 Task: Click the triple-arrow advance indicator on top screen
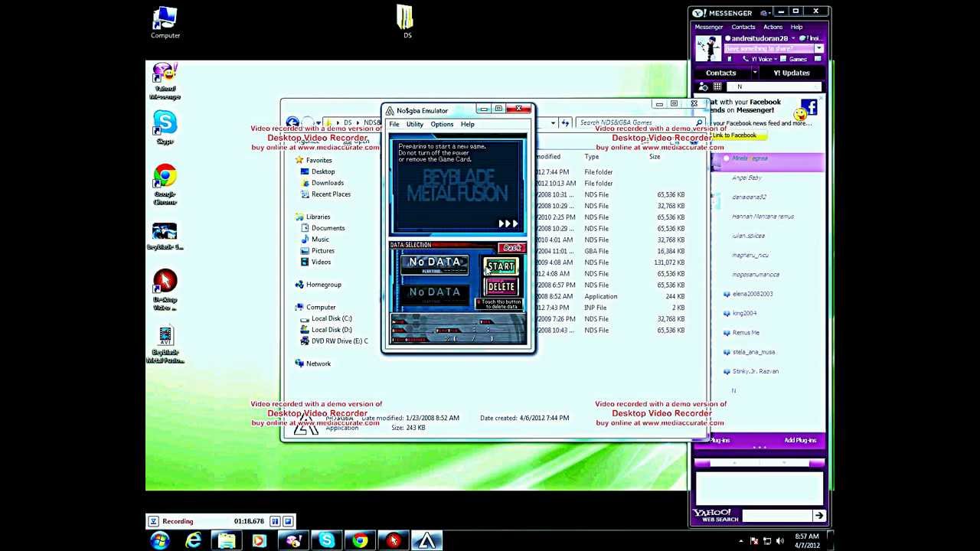pyautogui.click(x=508, y=223)
